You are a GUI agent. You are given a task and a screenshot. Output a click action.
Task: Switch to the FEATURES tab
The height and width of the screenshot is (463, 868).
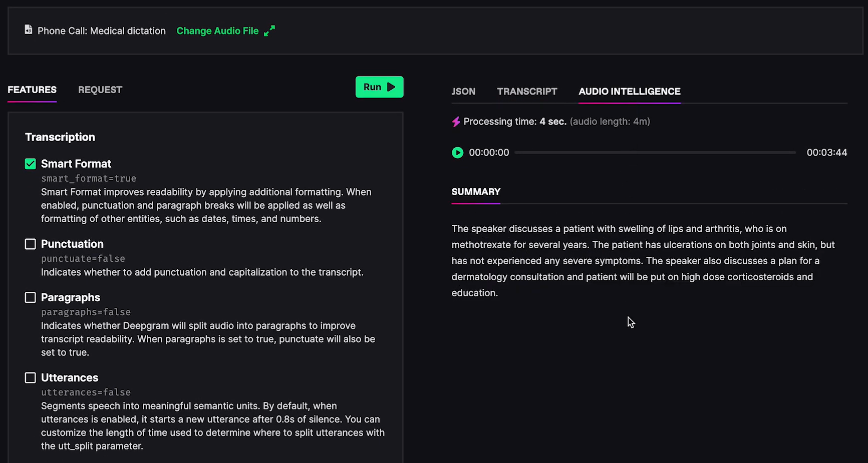(x=32, y=90)
